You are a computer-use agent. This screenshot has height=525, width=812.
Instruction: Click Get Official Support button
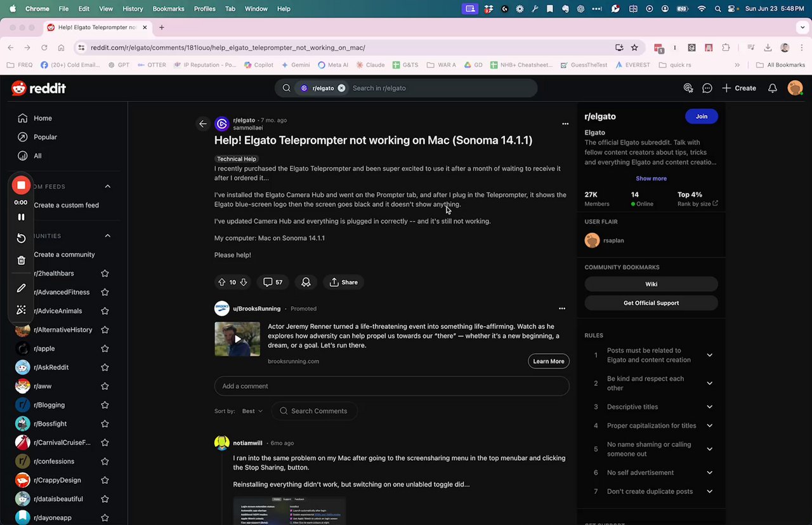(x=651, y=303)
